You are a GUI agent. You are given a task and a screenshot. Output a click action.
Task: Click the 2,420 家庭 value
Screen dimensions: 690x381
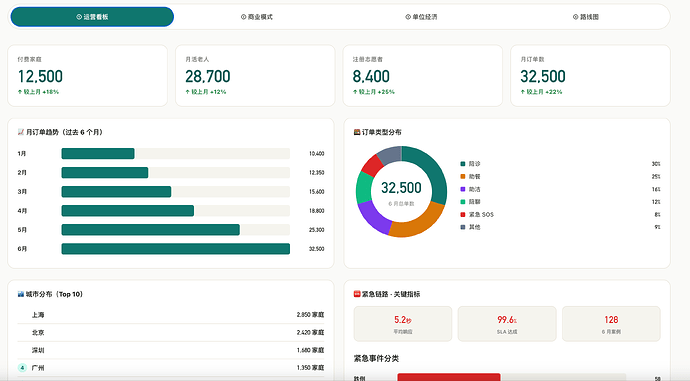(x=310, y=333)
